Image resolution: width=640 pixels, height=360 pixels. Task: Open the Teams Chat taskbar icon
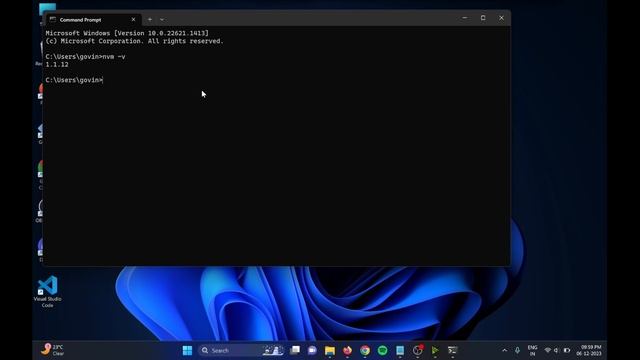click(x=312, y=350)
